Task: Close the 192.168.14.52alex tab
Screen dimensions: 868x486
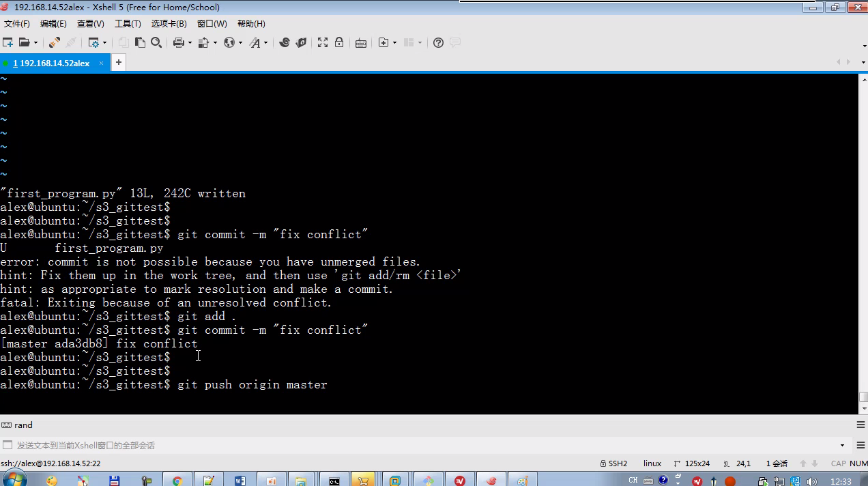Action: point(101,63)
